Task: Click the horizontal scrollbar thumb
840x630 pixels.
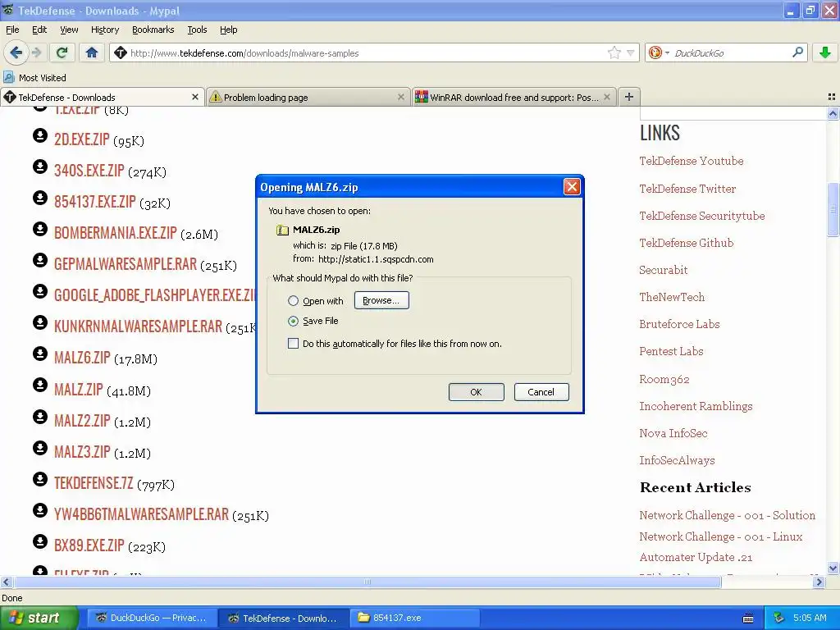Action: coord(367,582)
